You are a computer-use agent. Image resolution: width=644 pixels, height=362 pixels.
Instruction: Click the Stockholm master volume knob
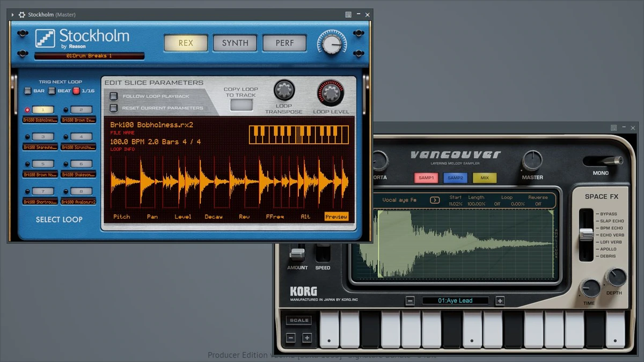coord(332,44)
